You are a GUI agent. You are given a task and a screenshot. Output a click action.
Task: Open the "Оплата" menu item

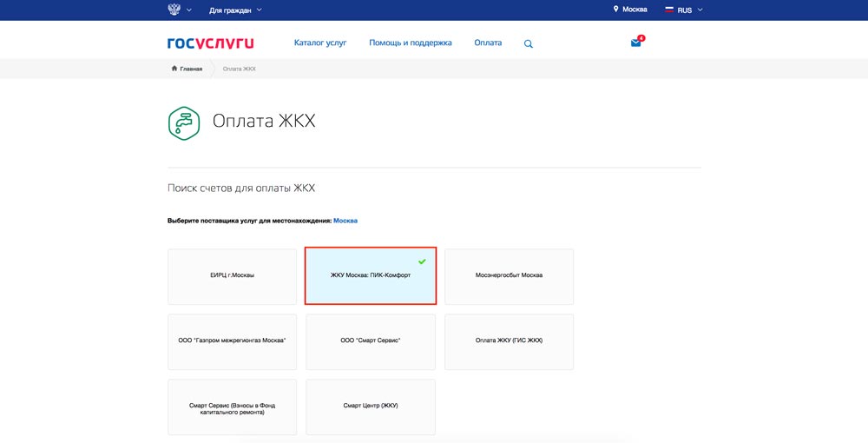488,43
